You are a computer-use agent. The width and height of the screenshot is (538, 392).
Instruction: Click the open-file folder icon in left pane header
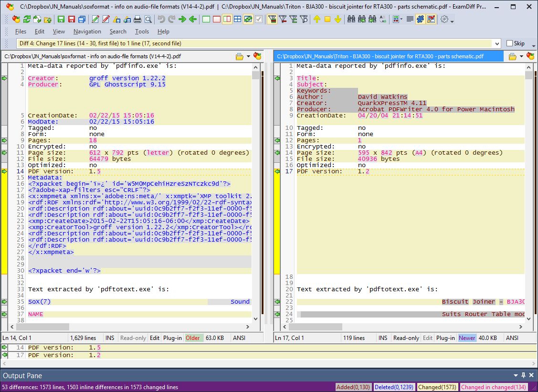pos(240,56)
